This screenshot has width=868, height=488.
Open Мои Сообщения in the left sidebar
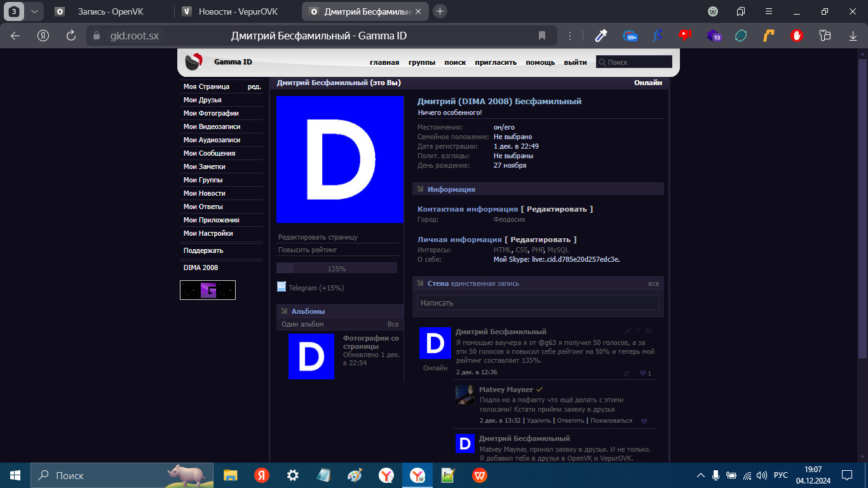pos(209,153)
